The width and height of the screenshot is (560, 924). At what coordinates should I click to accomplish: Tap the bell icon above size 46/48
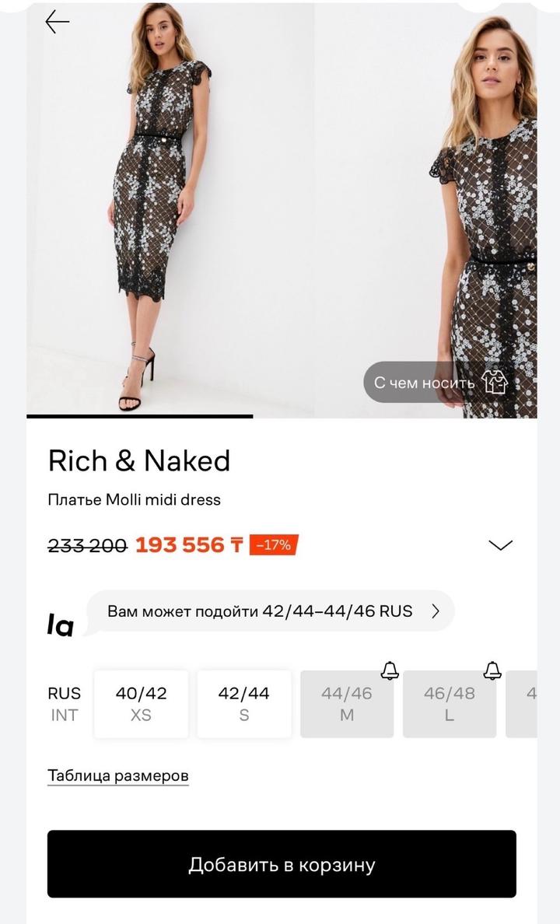point(492,670)
